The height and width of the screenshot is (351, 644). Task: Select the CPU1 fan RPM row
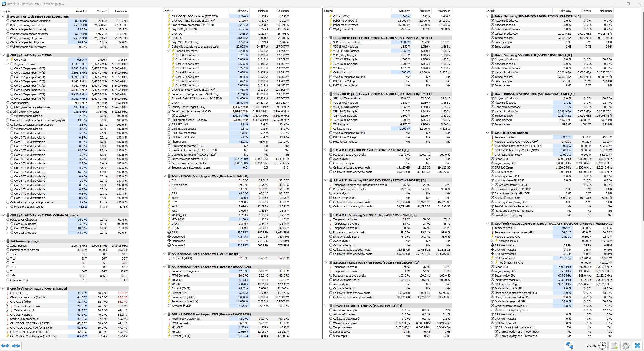pos(226,232)
